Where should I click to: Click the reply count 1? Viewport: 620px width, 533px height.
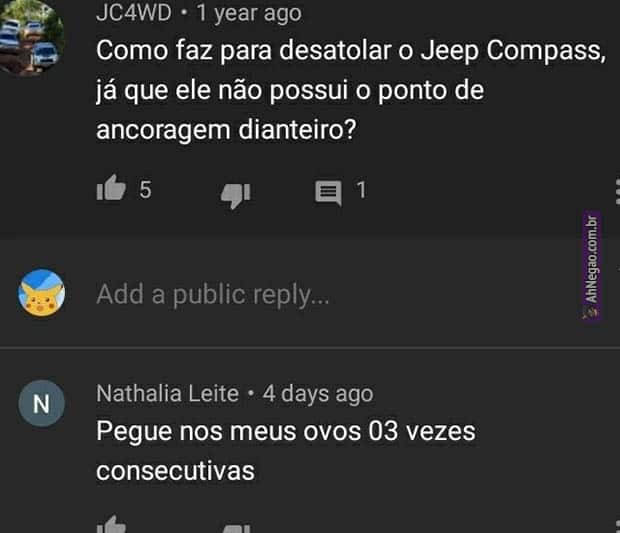(x=361, y=190)
